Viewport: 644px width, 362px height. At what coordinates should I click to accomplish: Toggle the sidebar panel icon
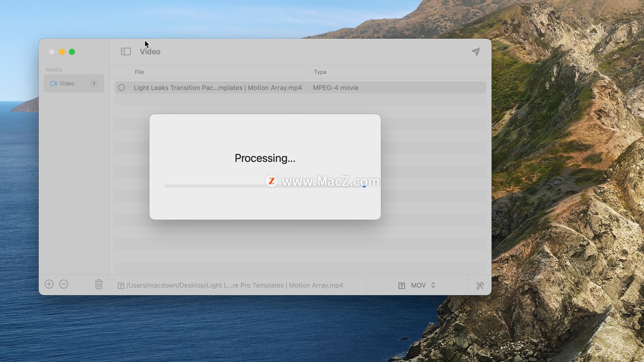coord(126,52)
